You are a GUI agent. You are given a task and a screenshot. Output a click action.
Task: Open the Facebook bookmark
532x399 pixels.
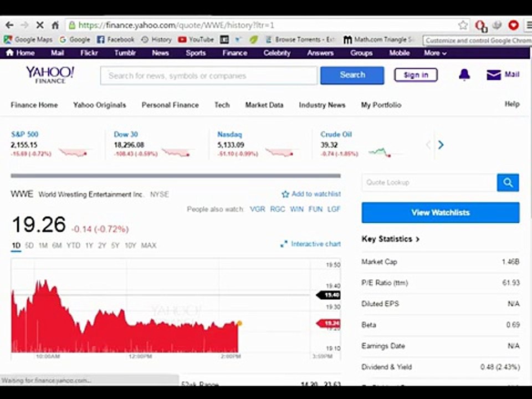(x=116, y=40)
